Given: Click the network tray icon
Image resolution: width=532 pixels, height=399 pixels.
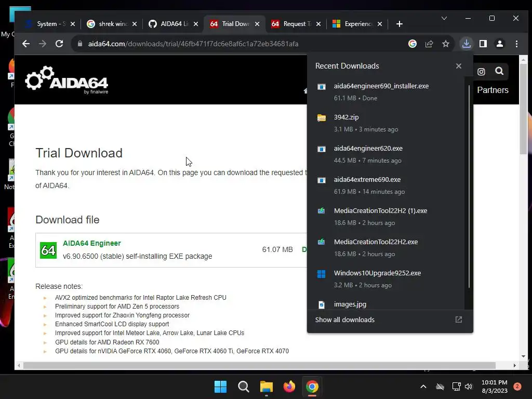Looking at the screenshot, I should [x=456, y=387].
